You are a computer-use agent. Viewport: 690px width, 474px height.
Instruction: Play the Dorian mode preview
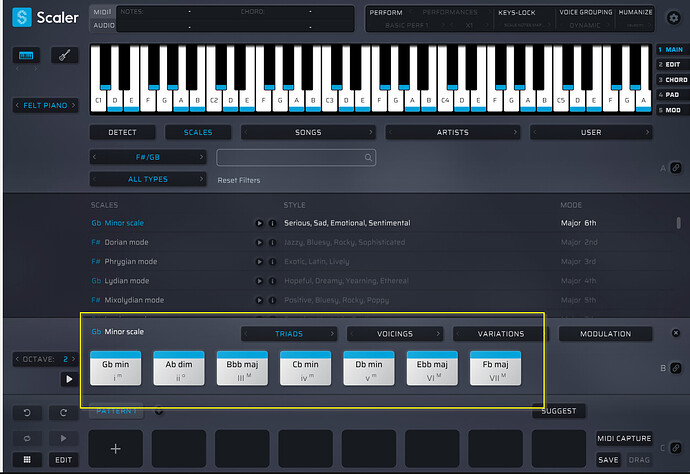tap(259, 243)
